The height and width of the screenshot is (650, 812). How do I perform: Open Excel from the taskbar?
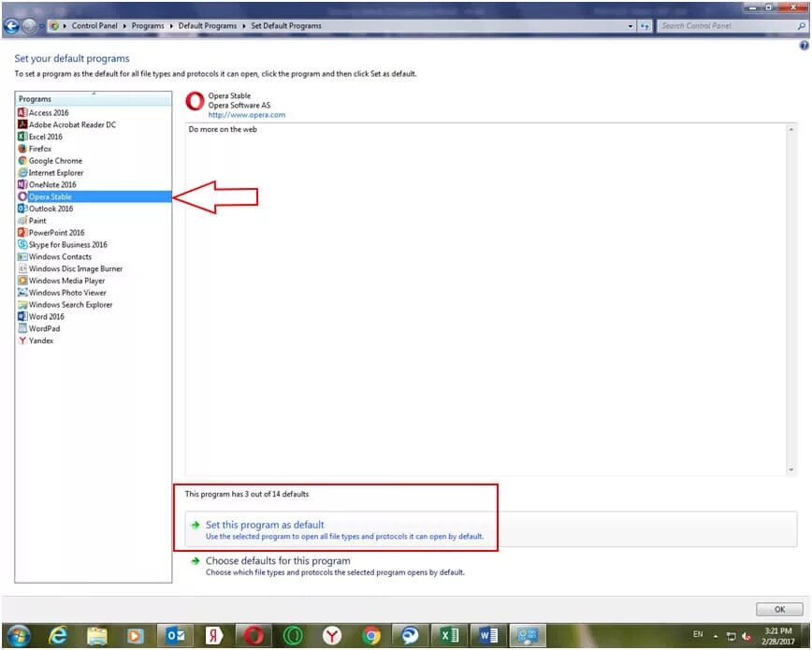(x=449, y=635)
